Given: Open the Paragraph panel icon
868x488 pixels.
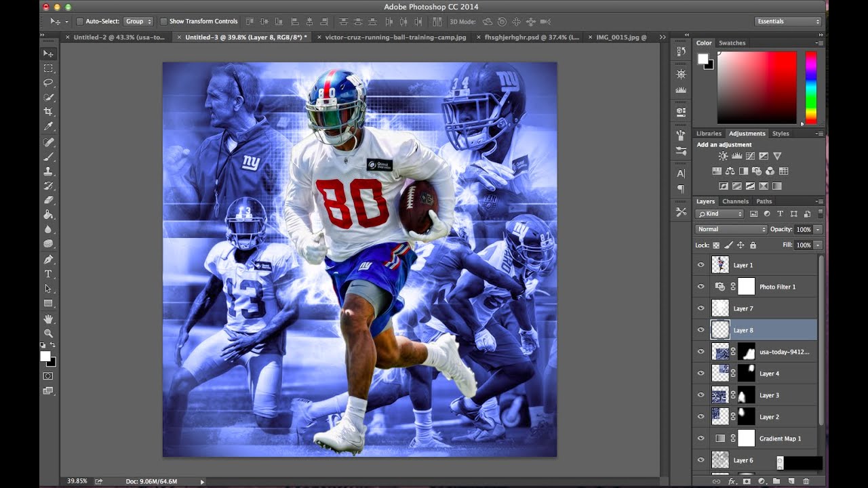Looking at the screenshot, I should click(681, 189).
